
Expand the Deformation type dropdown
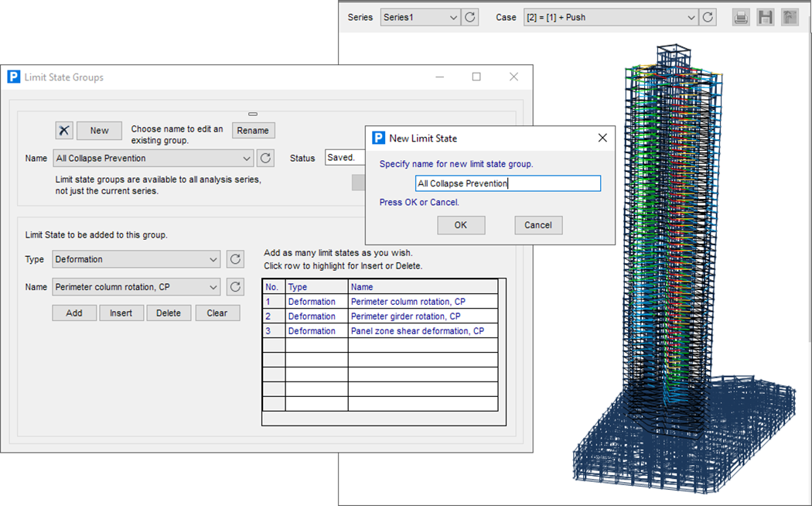tap(213, 259)
